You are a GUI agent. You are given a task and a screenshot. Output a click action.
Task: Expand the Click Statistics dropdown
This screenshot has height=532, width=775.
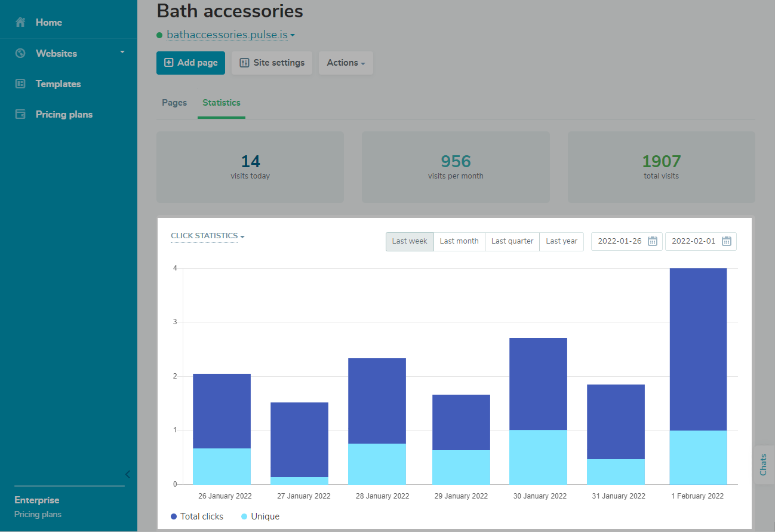[x=208, y=236]
